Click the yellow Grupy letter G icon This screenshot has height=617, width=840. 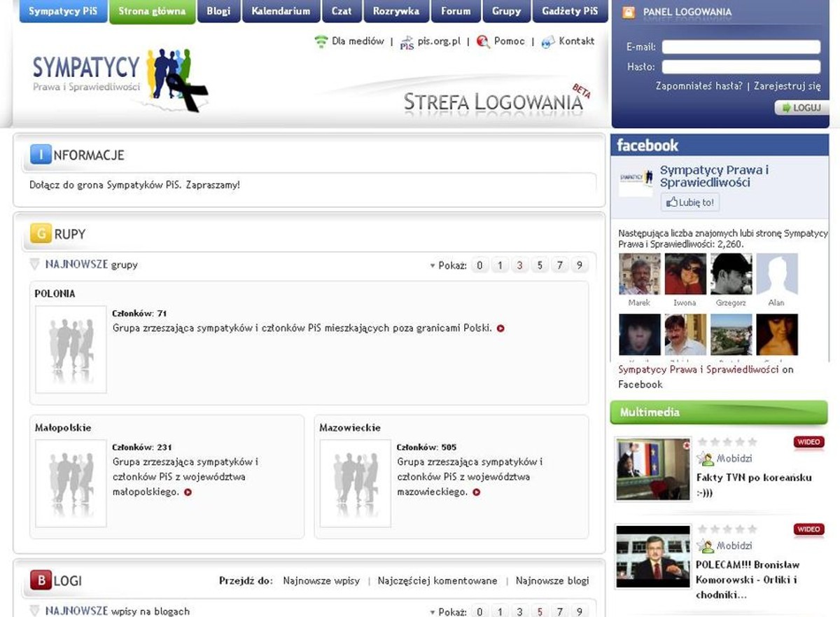(41, 233)
